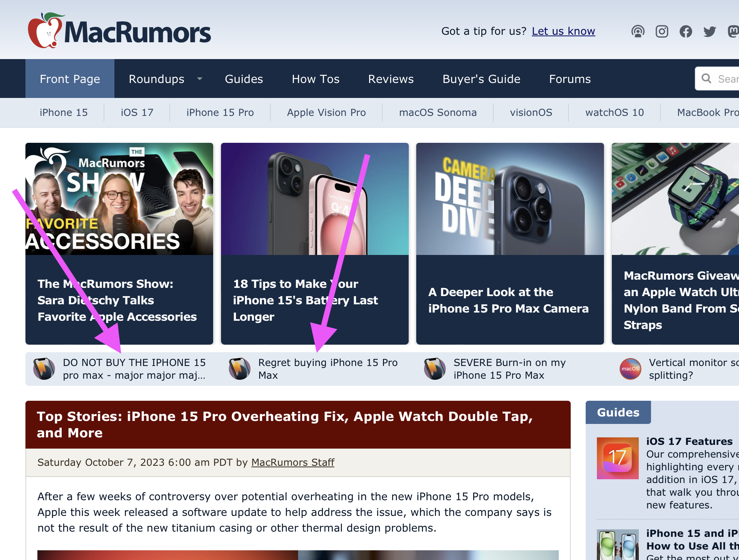Image resolution: width=739 pixels, height=560 pixels.
Task: Open the watchOS 10 topic link
Action: pos(614,113)
